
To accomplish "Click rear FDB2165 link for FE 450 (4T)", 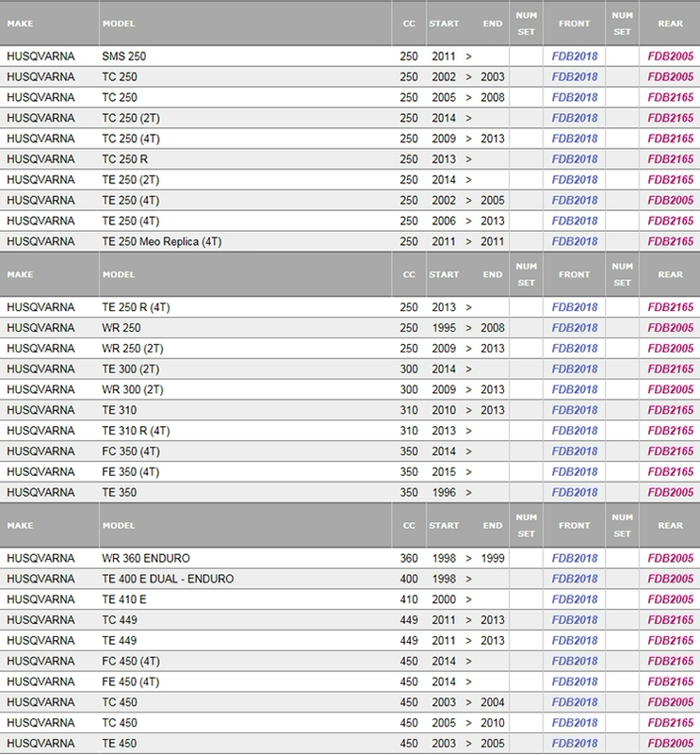I will [671, 681].
